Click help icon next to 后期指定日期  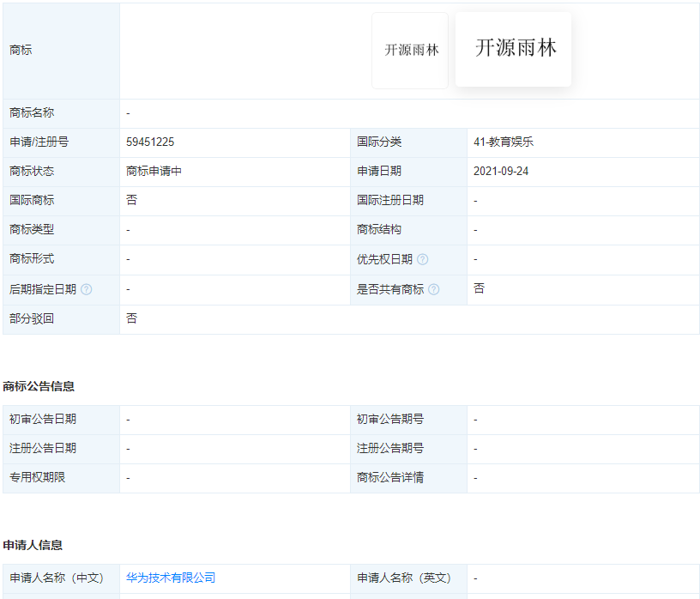[x=86, y=289]
